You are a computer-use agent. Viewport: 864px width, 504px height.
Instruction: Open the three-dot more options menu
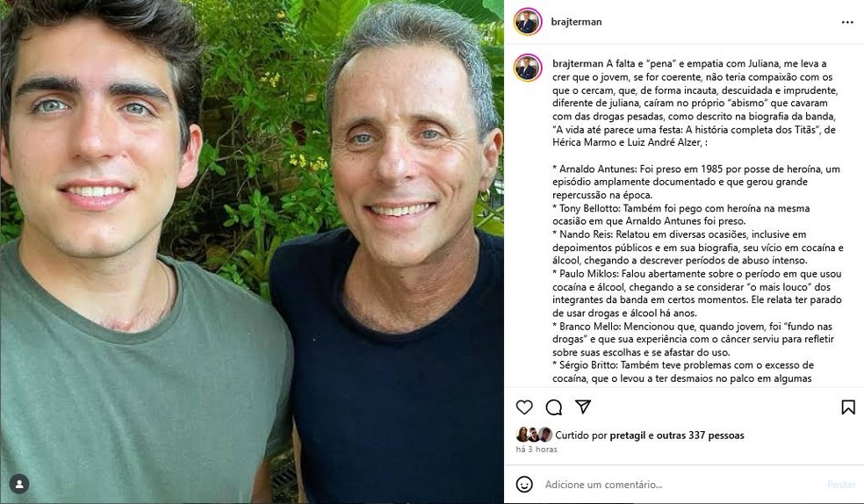pos(847,22)
